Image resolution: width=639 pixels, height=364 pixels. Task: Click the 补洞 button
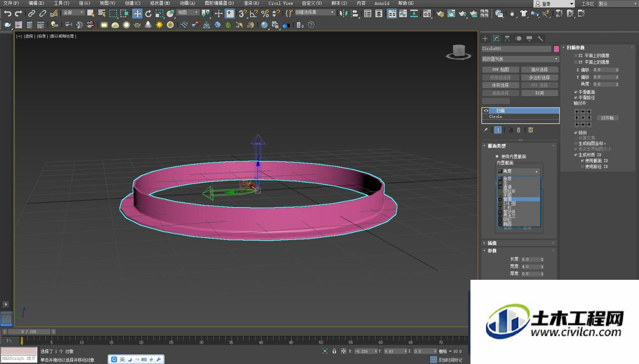coord(540,93)
